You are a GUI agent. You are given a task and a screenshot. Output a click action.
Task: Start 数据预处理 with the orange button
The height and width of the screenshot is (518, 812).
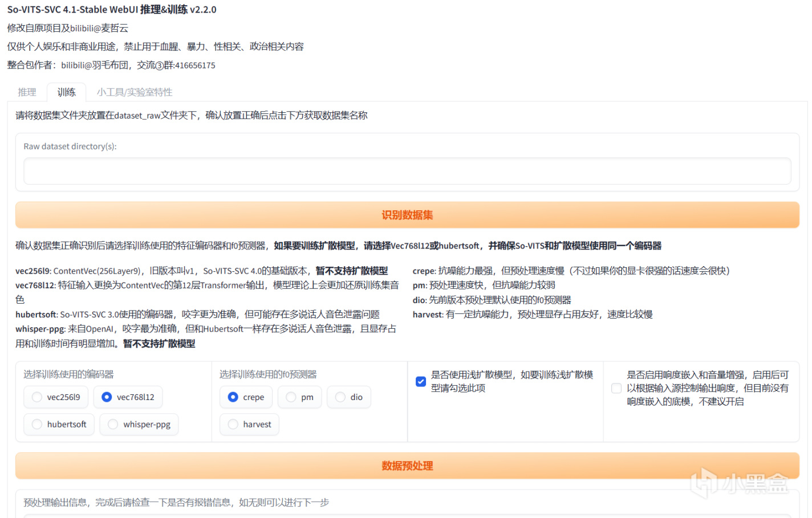(407, 466)
